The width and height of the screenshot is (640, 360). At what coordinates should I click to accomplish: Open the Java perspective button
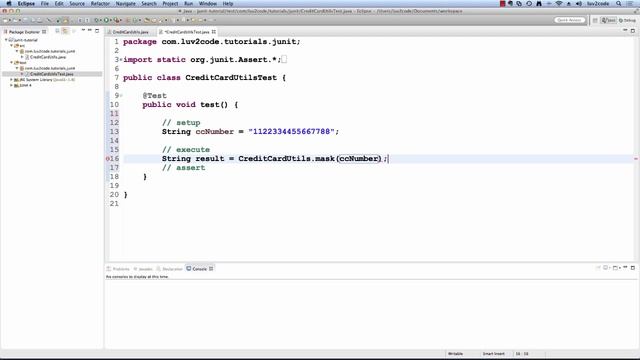609,20
